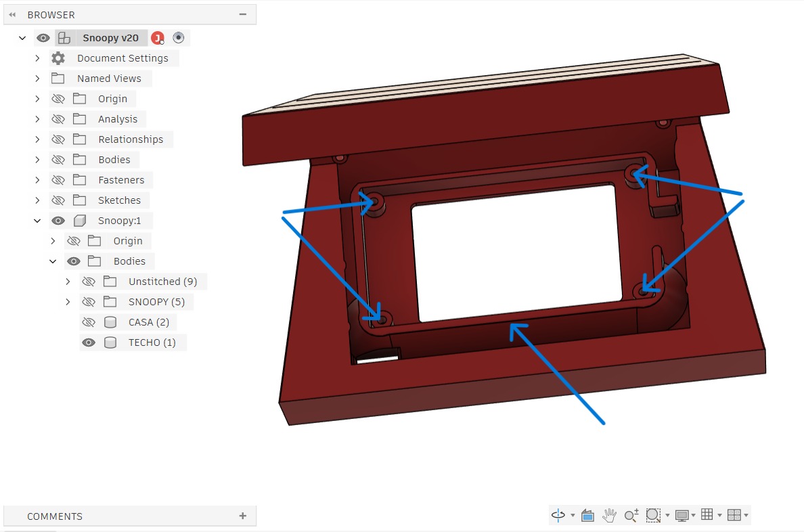Collapse the Snoopy:1 component
The height and width of the screenshot is (532, 804).
coord(37,221)
